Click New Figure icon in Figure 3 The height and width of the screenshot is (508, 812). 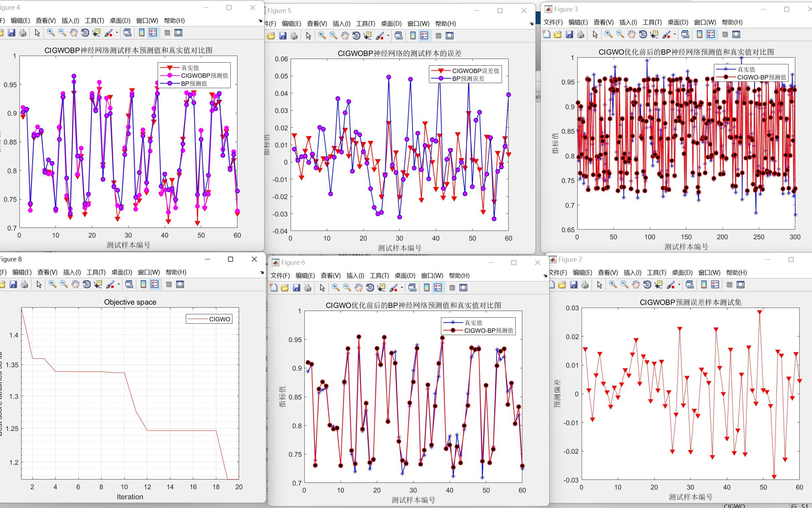tap(546, 34)
